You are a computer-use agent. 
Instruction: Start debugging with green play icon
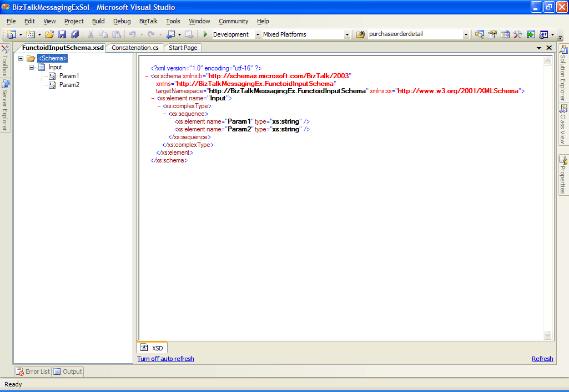click(x=205, y=34)
